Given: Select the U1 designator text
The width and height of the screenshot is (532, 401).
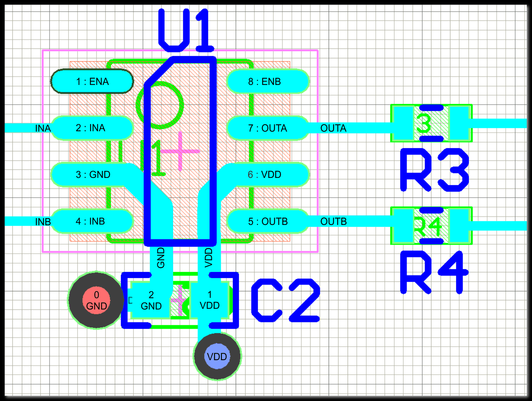Looking at the screenshot, I should [x=185, y=31].
